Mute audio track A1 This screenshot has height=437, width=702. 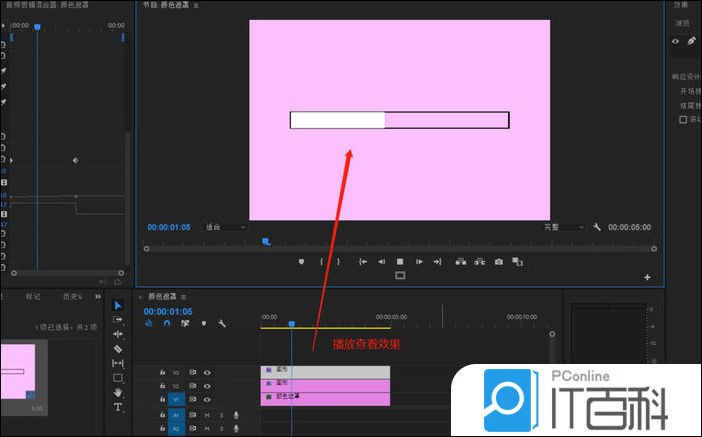tap(207, 414)
